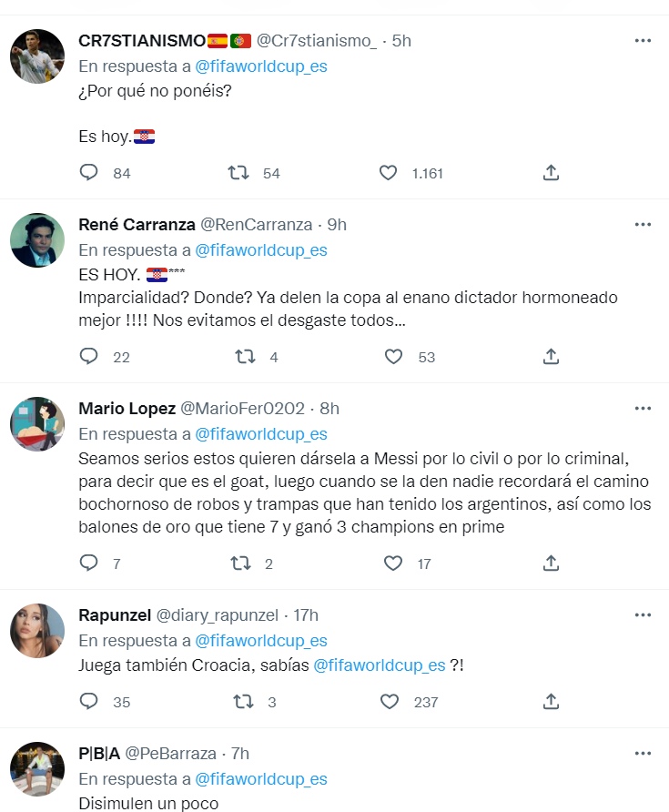
Task: Reply to René Carranza's tweet
Action: [89, 357]
